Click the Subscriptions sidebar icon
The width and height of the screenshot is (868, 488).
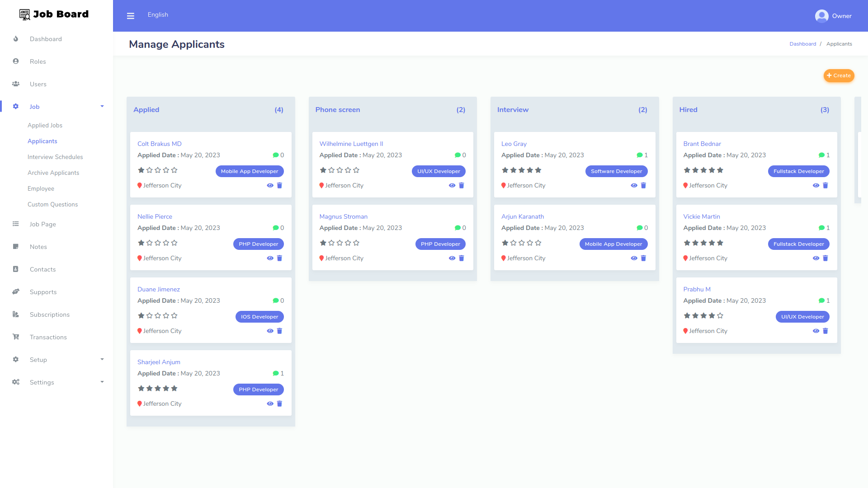tap(16, 314)
